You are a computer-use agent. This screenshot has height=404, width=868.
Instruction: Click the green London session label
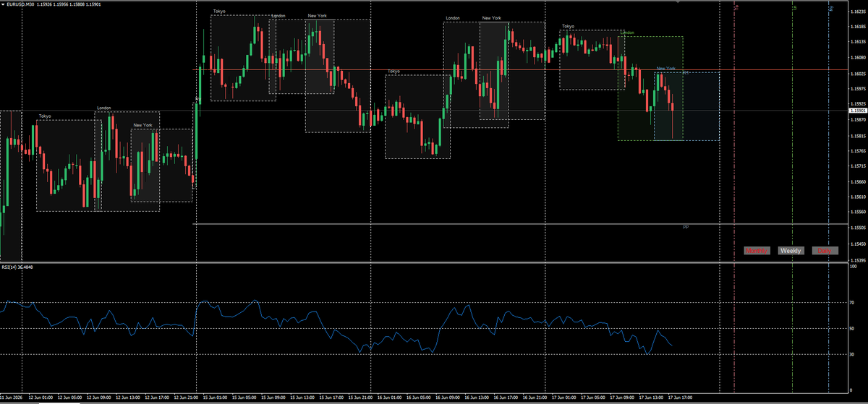627,33
